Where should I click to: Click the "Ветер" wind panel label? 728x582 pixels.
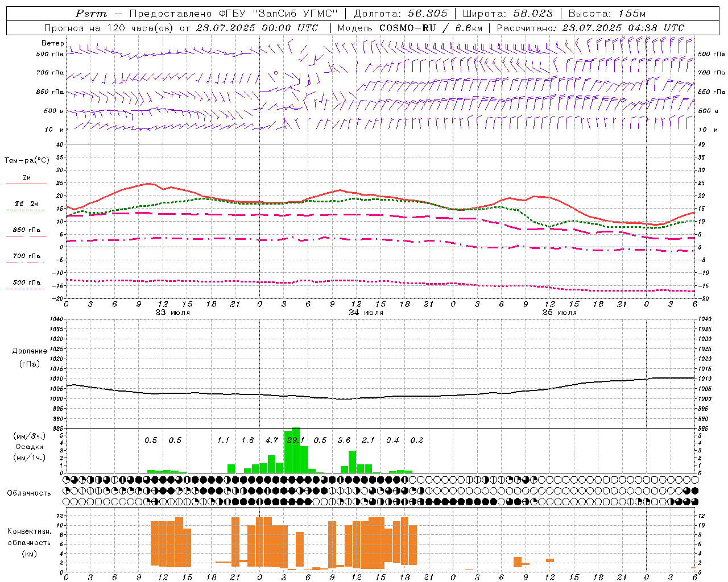pos(53,43)
